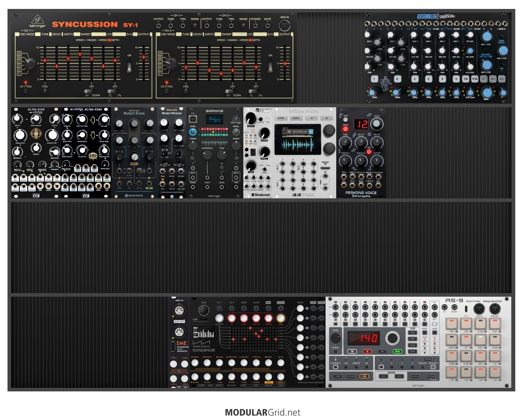Click the Ultra-Kick CHARACTER knob
526x420 pixels.
point(52,135)
